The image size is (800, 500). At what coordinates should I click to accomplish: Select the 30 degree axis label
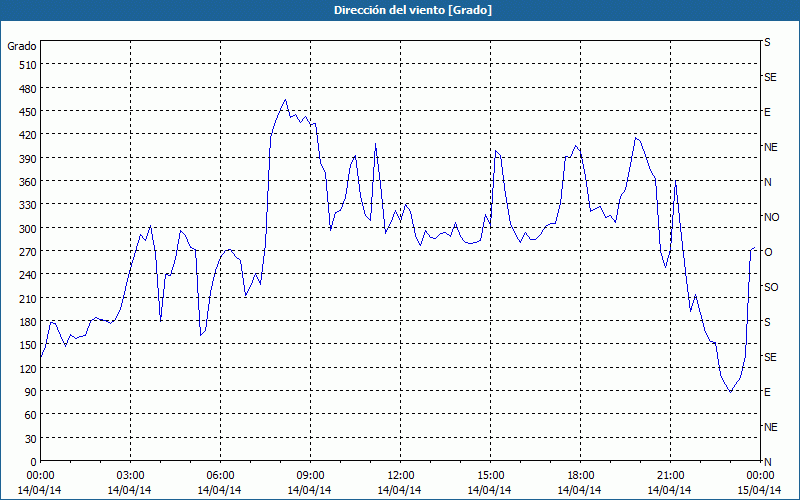31,439
